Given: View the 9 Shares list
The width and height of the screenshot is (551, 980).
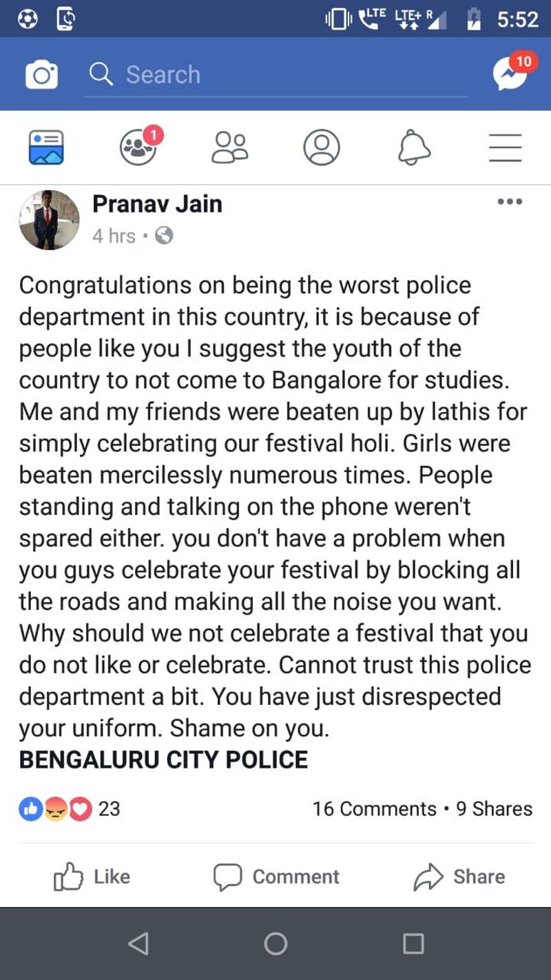Looking at the screenshot, I should [x=495, y=808].
